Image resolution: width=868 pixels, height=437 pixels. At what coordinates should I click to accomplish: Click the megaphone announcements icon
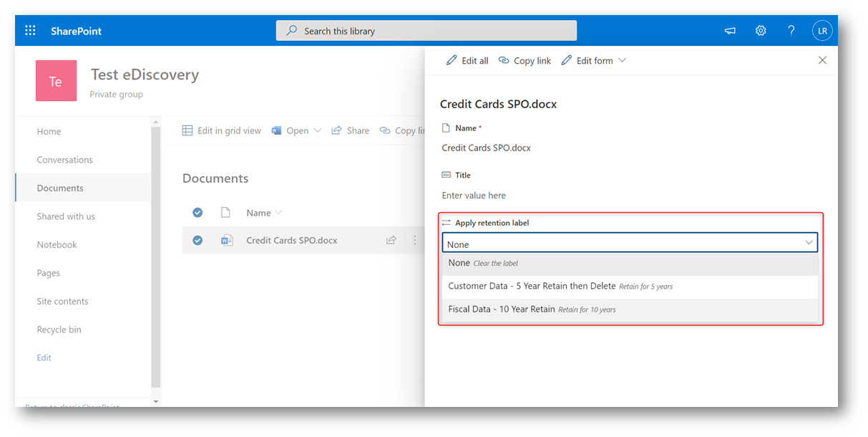[730, 31]
